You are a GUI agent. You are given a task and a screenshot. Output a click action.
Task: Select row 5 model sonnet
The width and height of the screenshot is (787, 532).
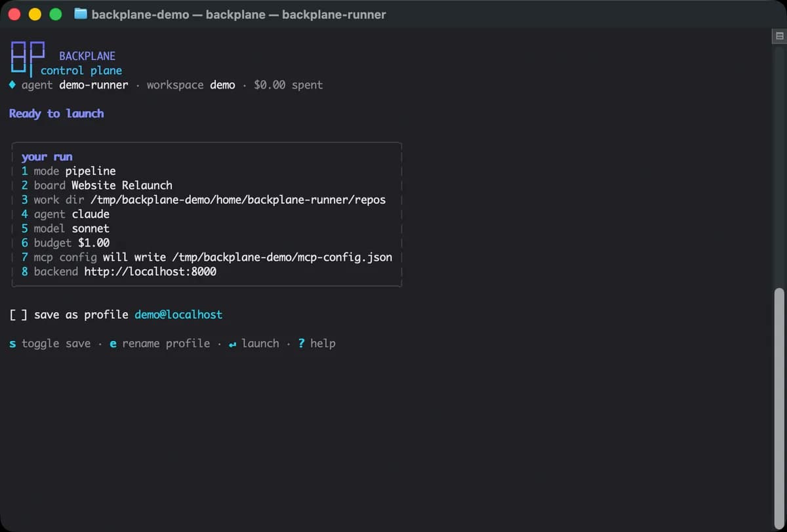(65, 229)
